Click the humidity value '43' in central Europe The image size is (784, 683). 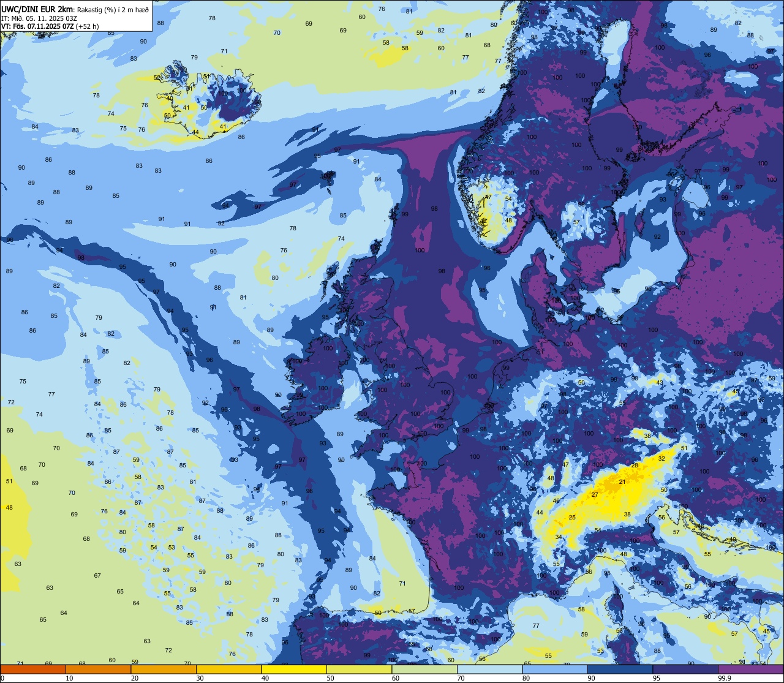[660, 383]
